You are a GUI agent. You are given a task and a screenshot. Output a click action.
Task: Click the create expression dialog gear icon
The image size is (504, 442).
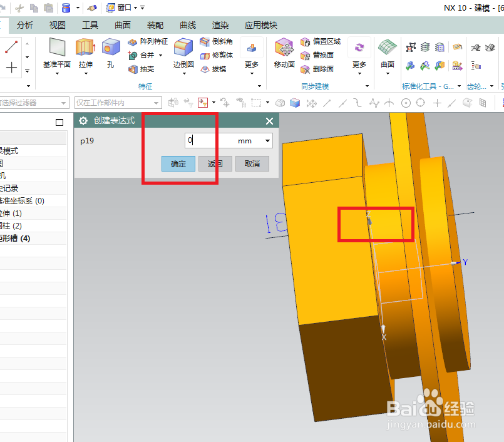tap(83, 121)
